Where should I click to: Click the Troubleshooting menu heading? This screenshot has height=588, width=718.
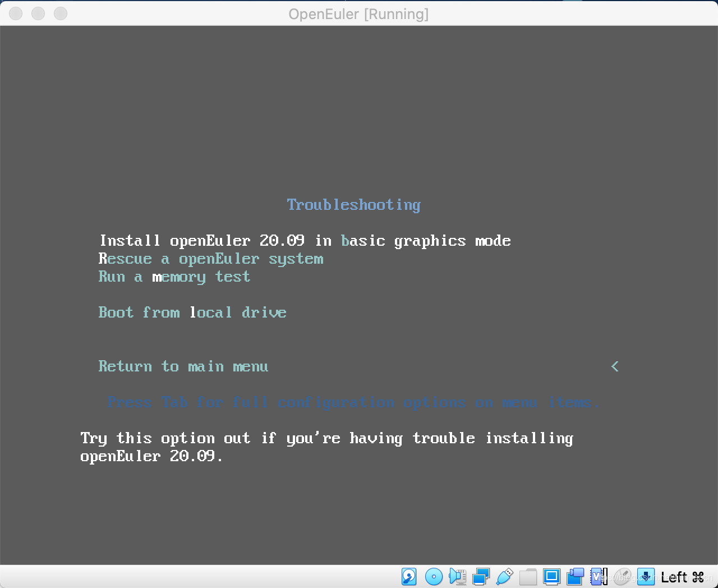pyautogui.click(x=354, y=205)
